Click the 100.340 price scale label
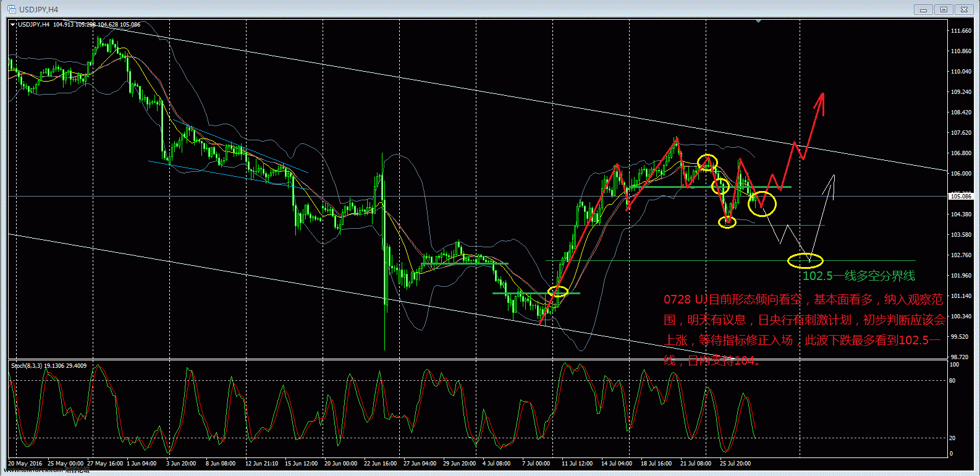The image size is (980, 476). point(961,317)
